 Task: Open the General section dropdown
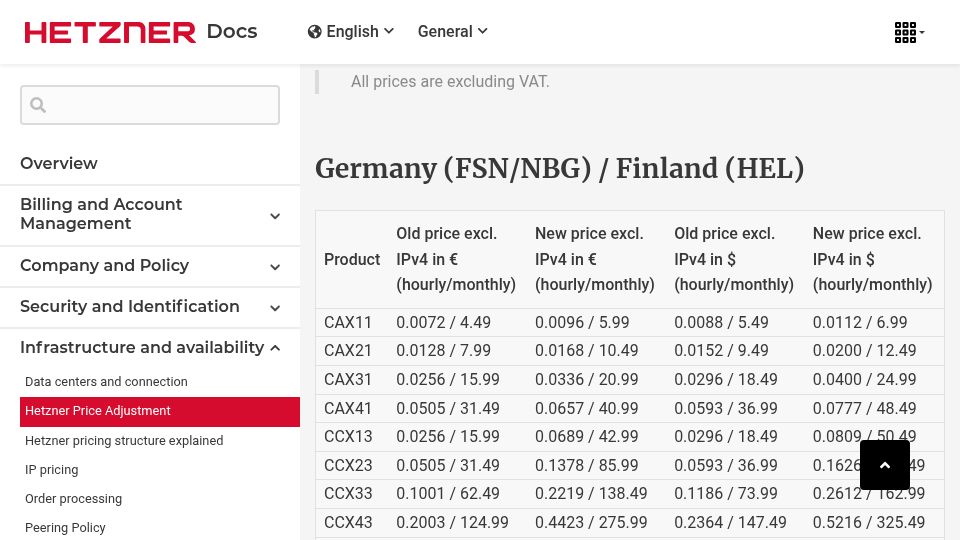pyautogui.click(x=452, y=32)
